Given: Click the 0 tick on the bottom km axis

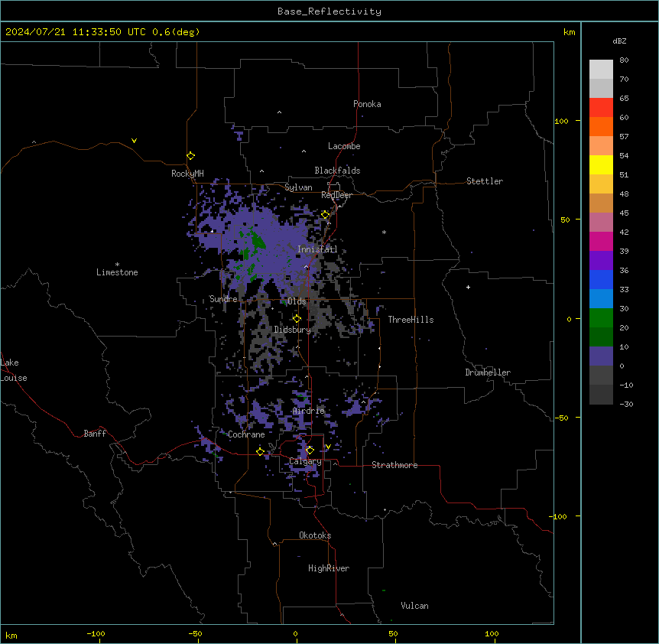Looking at the screenshot, I should (295, 634).
